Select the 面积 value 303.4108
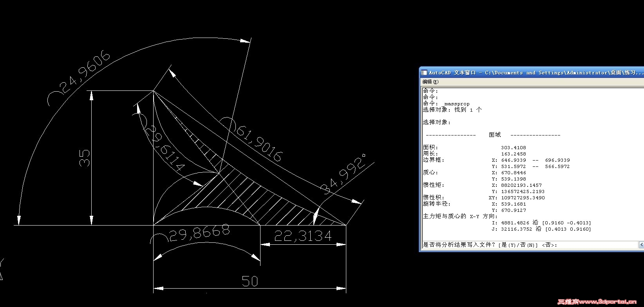 click(514, 148)
